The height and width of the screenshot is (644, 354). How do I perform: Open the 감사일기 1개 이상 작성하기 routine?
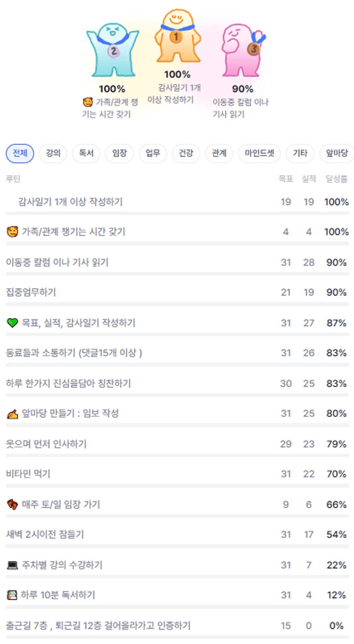pyautogui.click(x=70, y=202)
